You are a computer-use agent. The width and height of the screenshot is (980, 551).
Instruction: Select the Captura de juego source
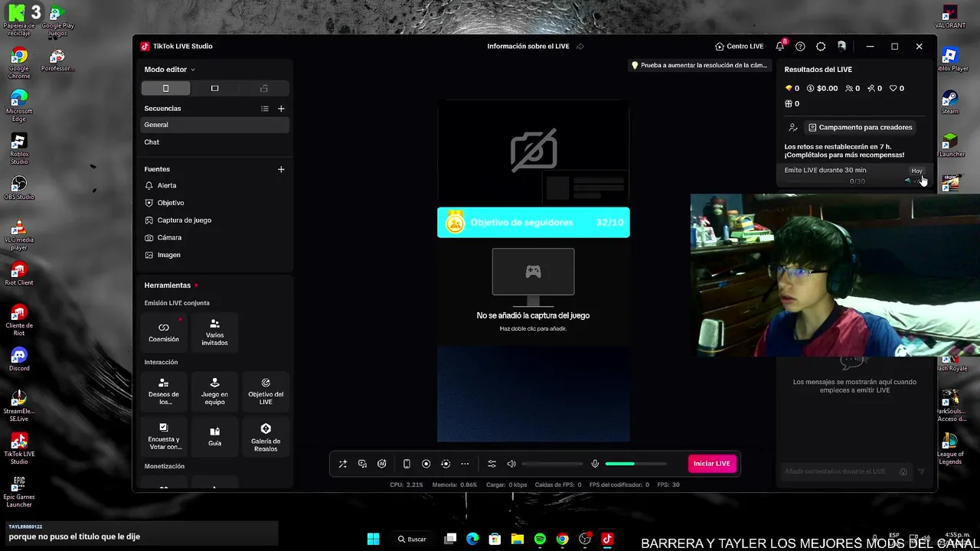[215, 220]
